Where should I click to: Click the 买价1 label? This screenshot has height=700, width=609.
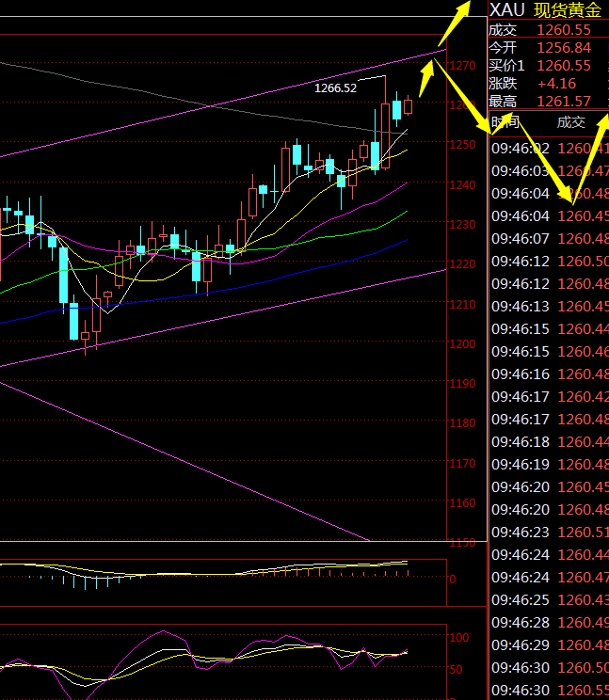(506, 66)
